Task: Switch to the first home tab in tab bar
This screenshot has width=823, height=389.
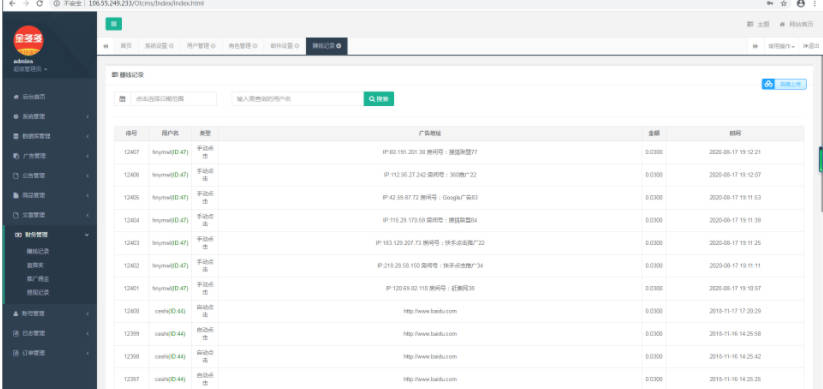Action: point(126,46)
